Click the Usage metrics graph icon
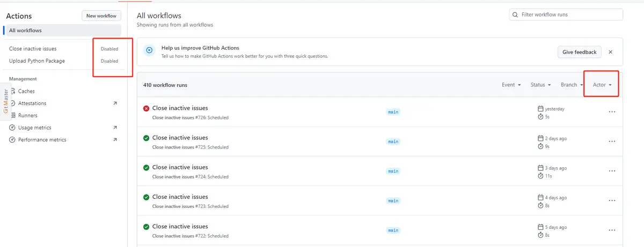 pos(12,128)
